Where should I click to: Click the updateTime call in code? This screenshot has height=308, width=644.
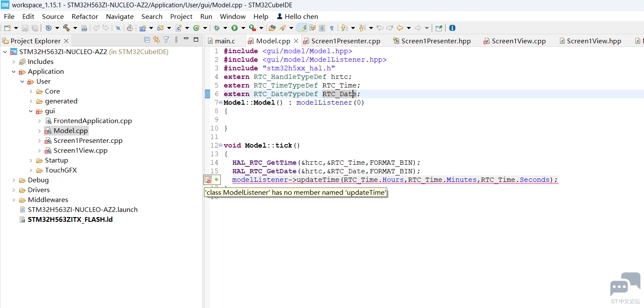coord(318,180)
